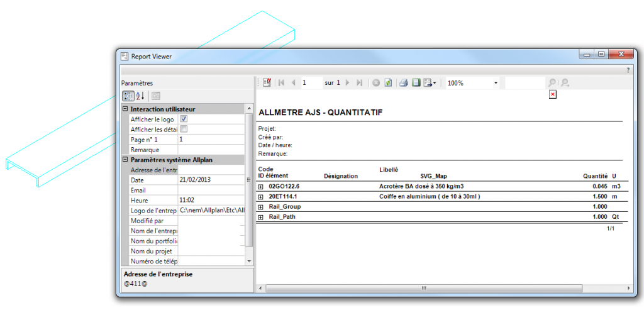This screenshot has height=327, width=644.
Task: Click the Remarque value field
Action: (211, 150)
